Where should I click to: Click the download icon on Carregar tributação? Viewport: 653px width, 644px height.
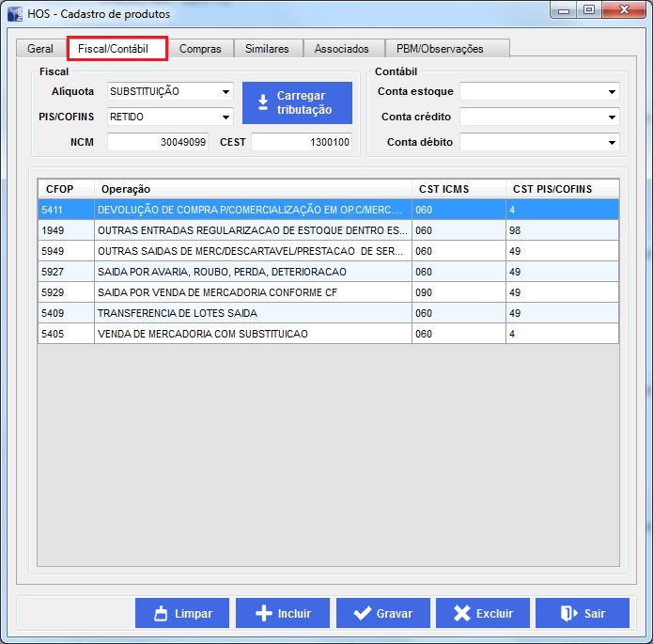pyautogui.click(x=263, y=102)
